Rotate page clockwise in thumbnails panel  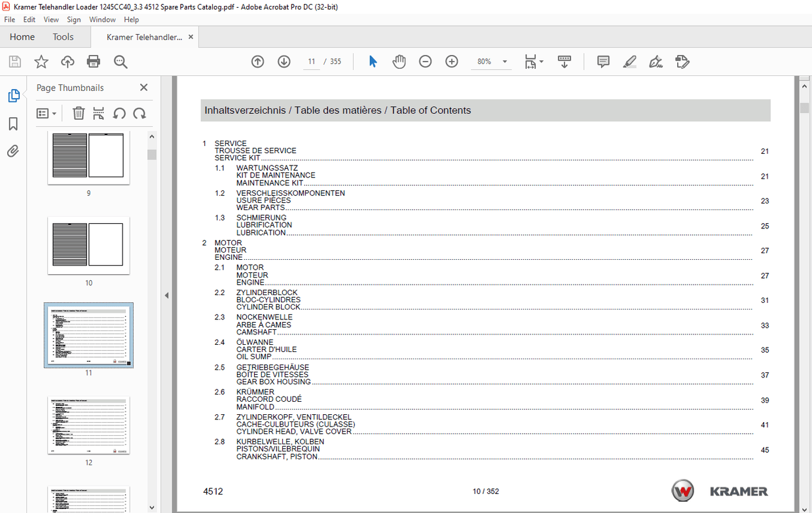coord(139,113)
